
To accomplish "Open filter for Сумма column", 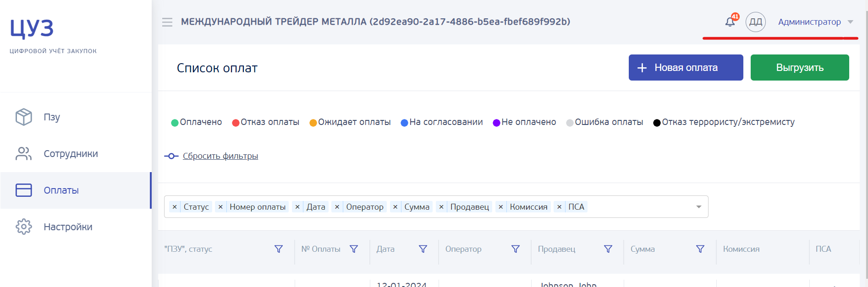I will (700, 249).
